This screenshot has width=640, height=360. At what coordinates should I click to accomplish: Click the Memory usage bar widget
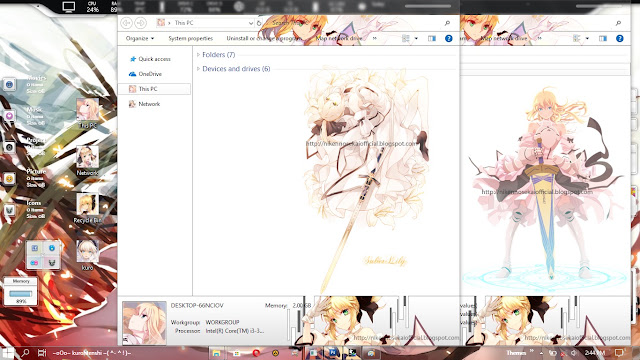(20, 293)
